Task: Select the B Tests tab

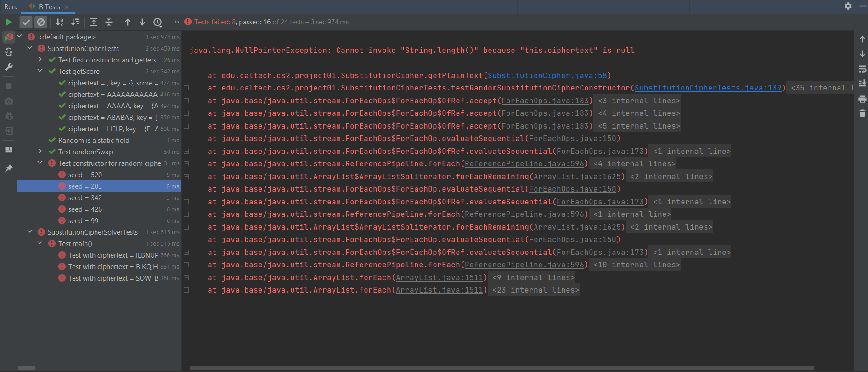Action: 49,7
